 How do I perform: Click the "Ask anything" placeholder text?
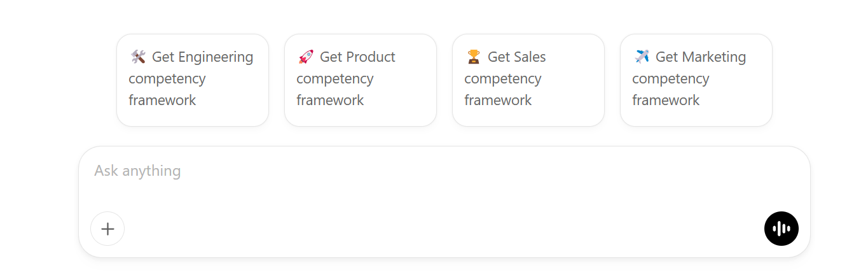(x=137, y=171)
